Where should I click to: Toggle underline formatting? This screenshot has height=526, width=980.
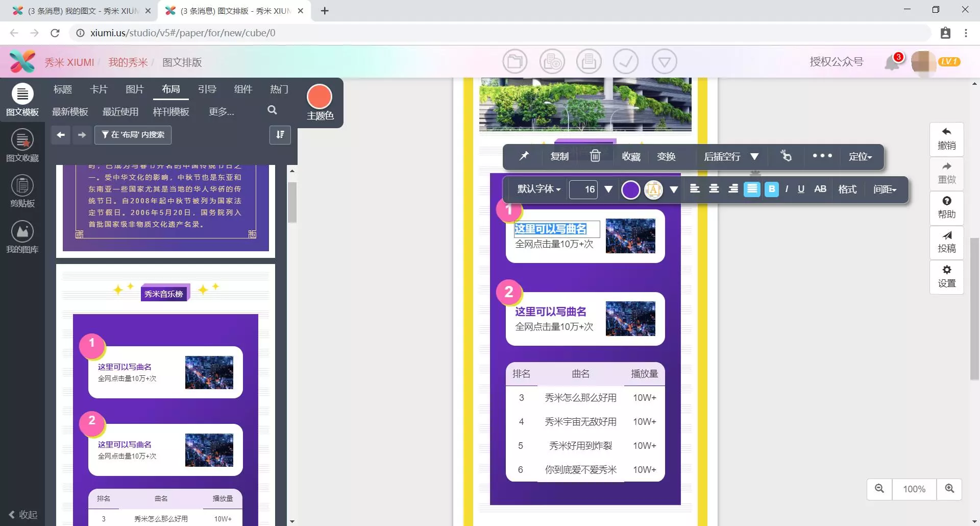point(801,189)
